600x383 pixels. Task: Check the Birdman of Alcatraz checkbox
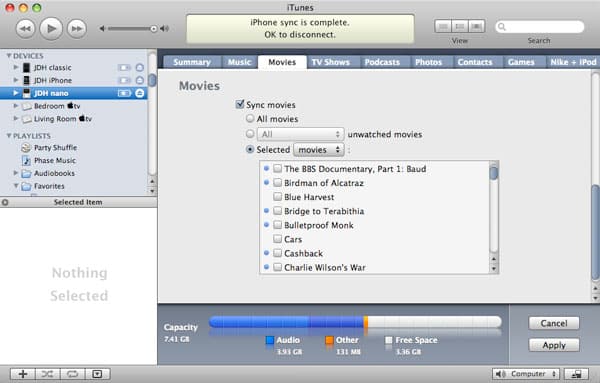pos(278,183)
